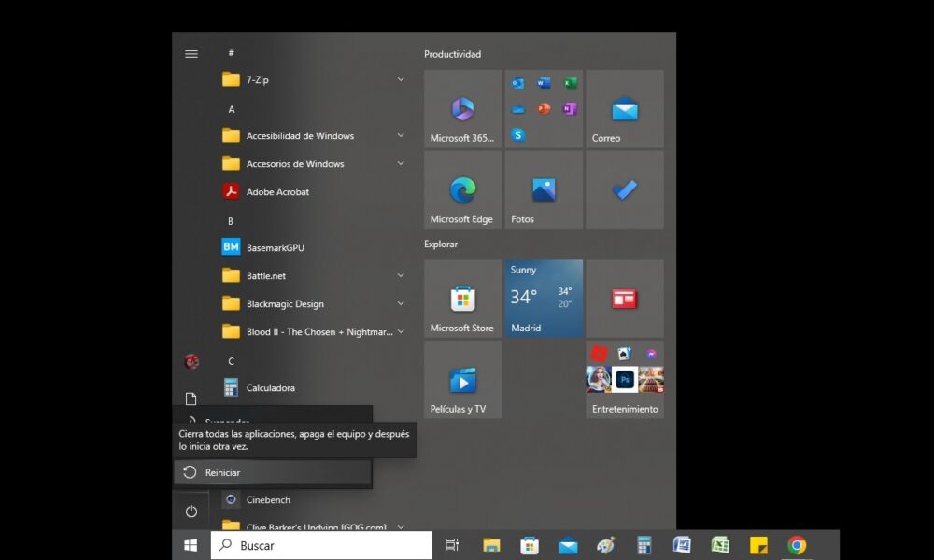Launch BasemarkGPU
The image size is (934, 560).
point(270,246)
